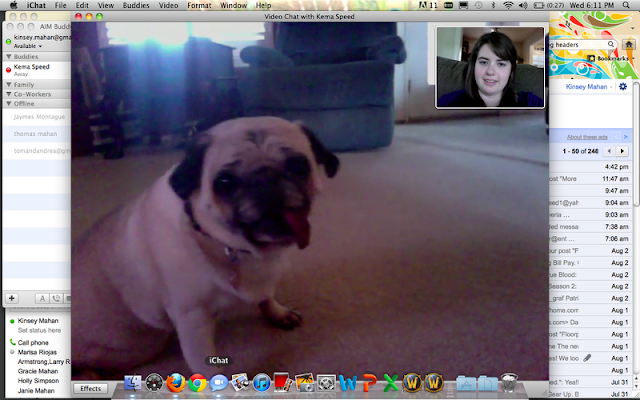The width and height of the screenshot is (640, 400).
Task: Open System Preferences from the Dock
Action: click(326, 383)
